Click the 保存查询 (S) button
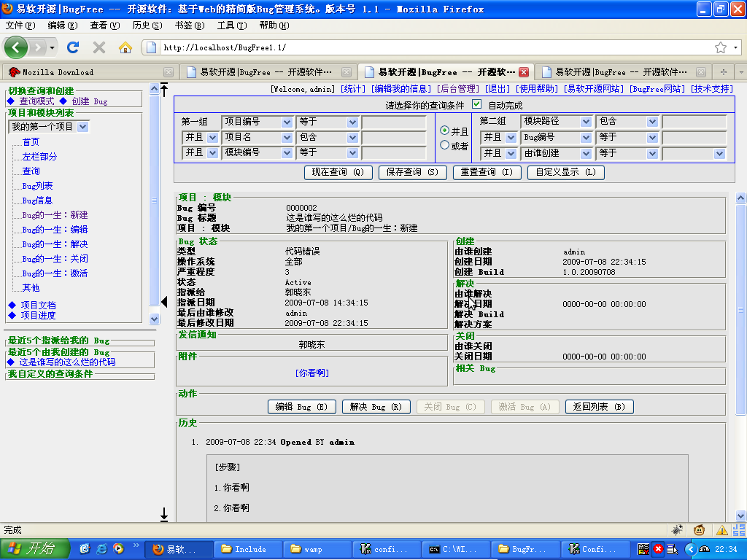 (x=413, y=172)
